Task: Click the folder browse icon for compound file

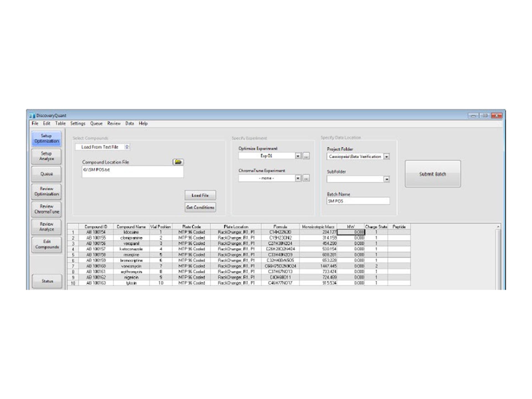Action: (x=178, y=162)
